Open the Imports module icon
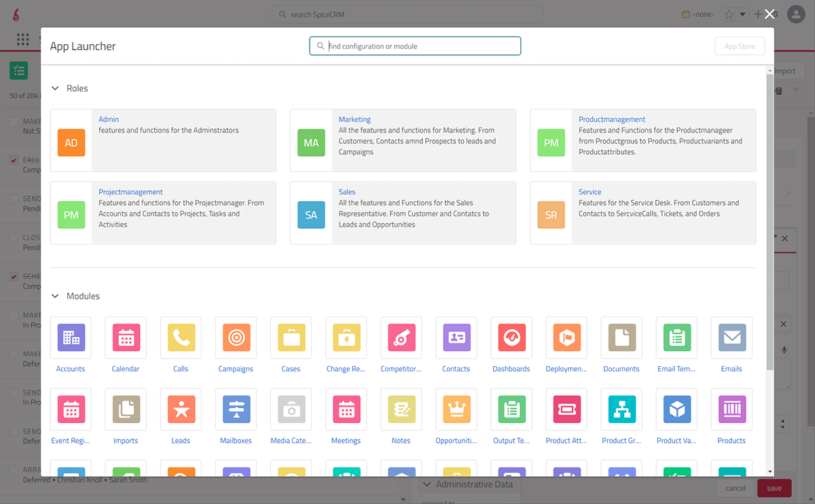 pyautogui.click(x=126, y=409)
